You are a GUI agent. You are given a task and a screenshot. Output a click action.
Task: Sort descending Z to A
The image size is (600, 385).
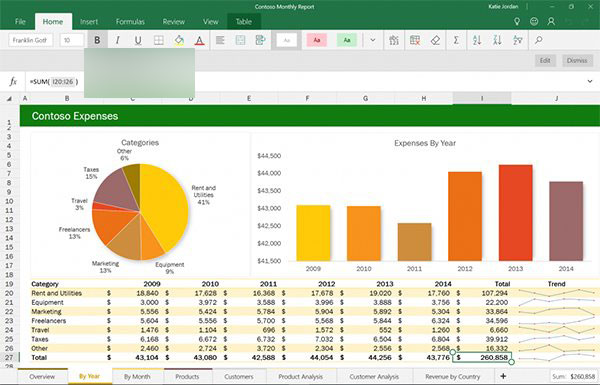[497, 40]
